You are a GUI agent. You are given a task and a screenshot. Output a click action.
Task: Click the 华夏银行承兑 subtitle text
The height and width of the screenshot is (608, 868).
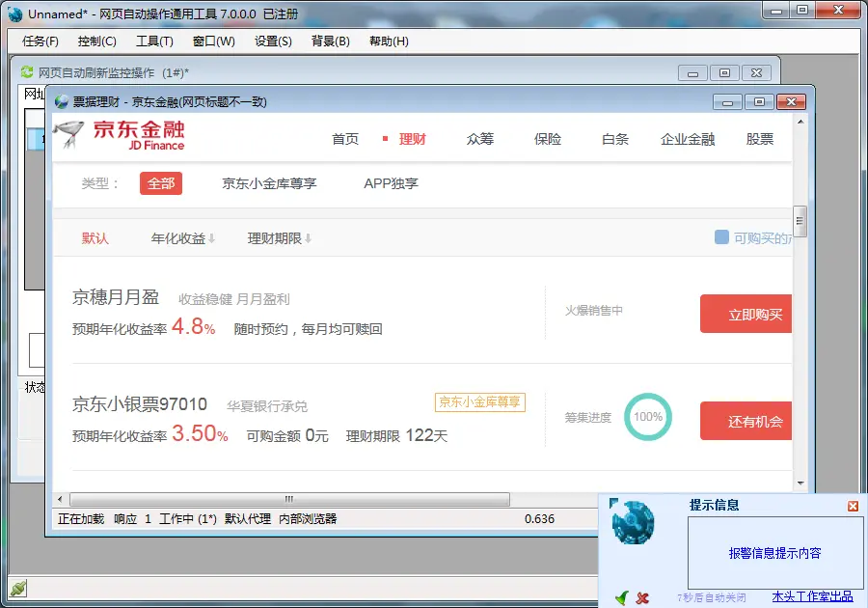(x=267, y=406)
